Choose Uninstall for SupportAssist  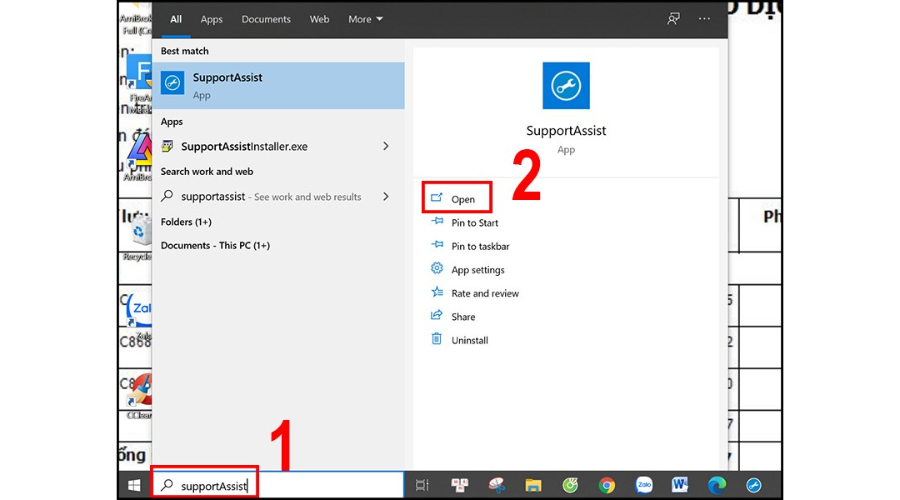point(470,340)
